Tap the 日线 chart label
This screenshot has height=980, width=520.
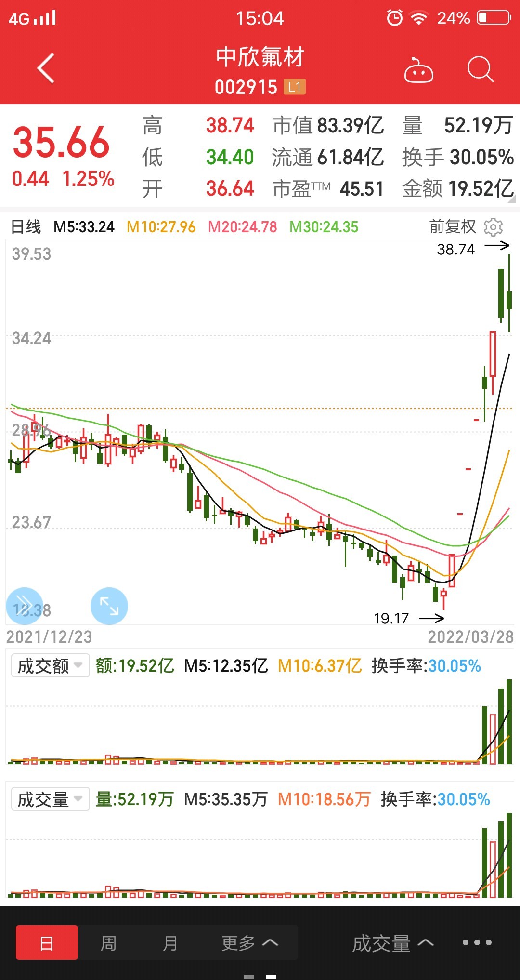pos(26,226)
